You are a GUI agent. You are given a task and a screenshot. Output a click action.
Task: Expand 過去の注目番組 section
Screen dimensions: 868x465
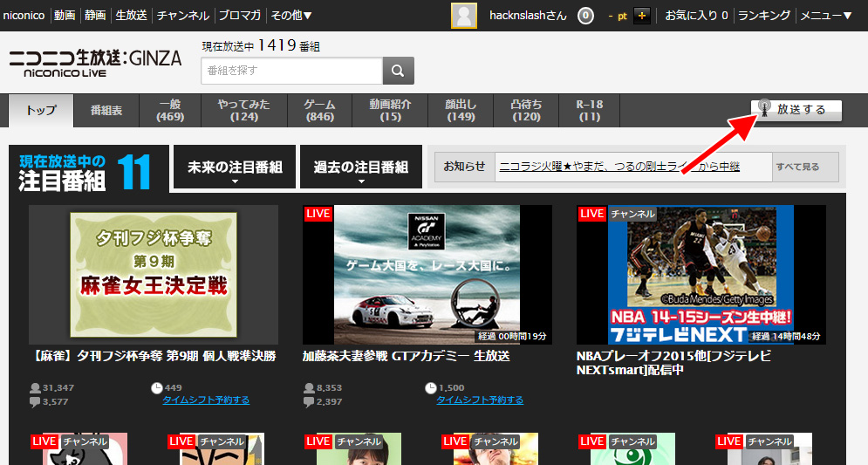tap(361, 168)
